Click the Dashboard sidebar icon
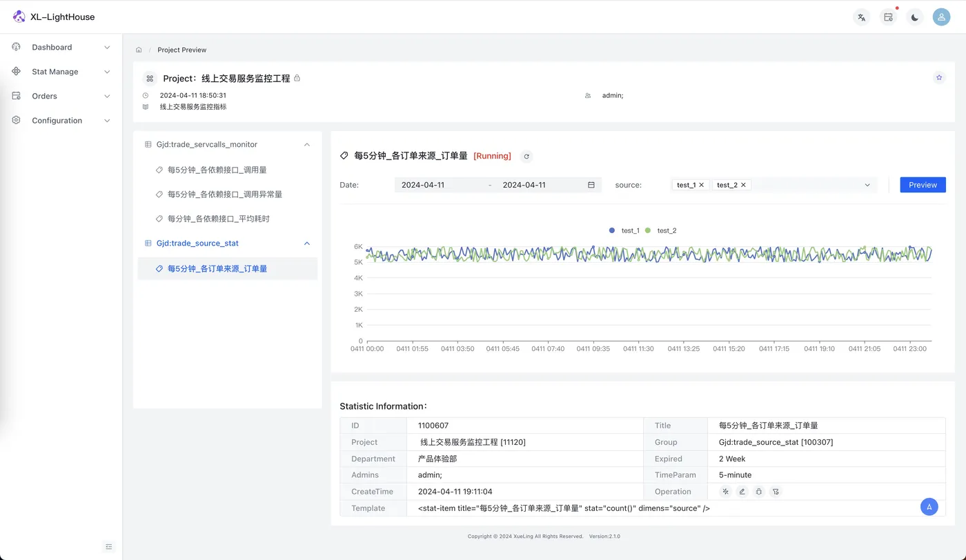The width and height of the screenshot is (966, 560). [17, 47]
